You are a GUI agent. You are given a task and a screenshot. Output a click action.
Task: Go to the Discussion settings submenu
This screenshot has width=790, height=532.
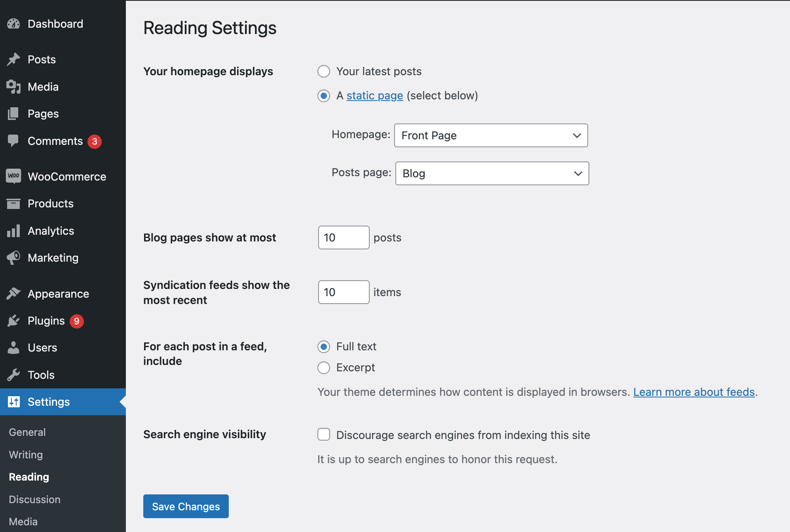pos(34,500)
